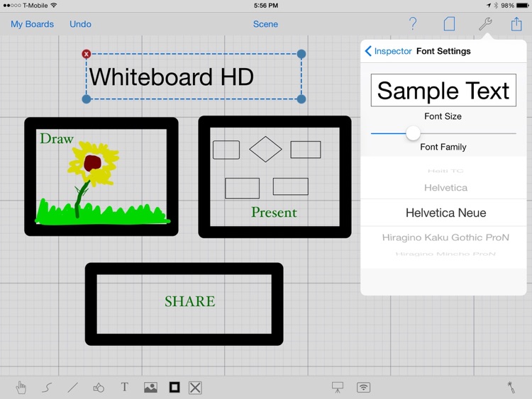532x399 pixels.
Task: Select the freehand draw tool
Action: (x=47, y=388)
